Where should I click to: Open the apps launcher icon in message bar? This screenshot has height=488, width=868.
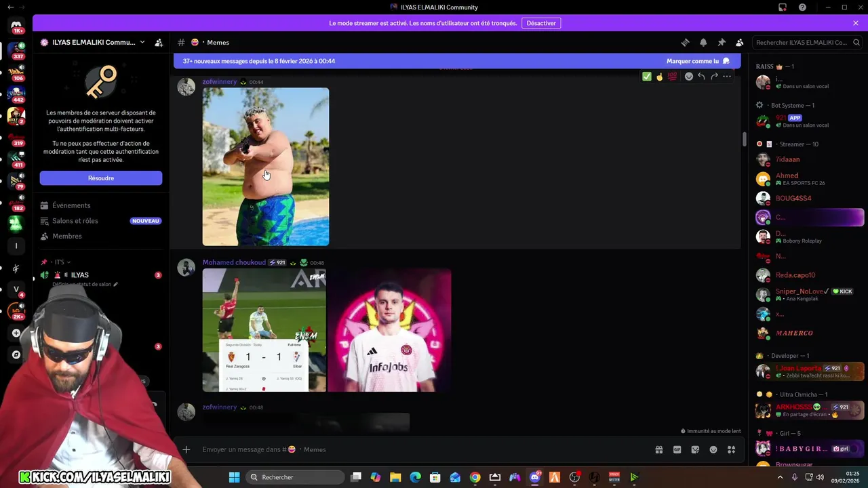[x=732, y=449]
